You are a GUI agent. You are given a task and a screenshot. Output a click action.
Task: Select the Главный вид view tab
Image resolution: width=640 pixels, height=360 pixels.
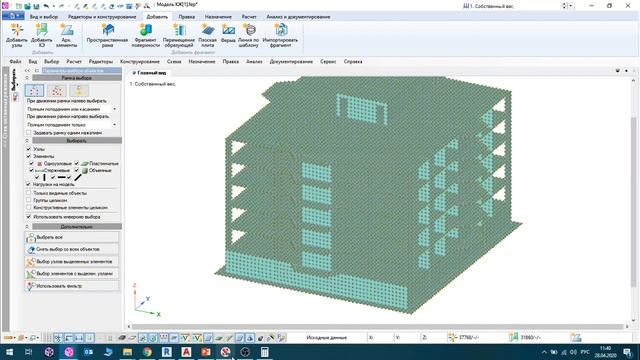click(x=149, y=72)
